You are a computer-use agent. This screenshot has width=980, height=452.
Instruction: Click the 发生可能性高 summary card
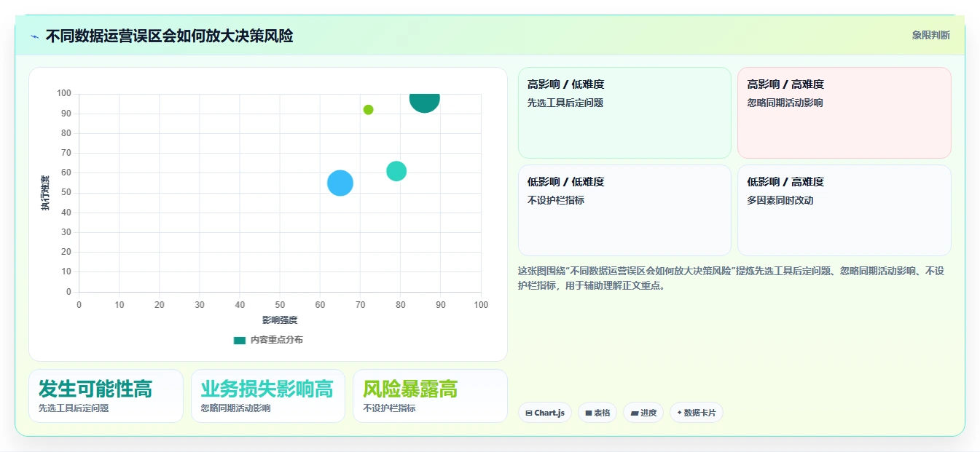point(106,396)
